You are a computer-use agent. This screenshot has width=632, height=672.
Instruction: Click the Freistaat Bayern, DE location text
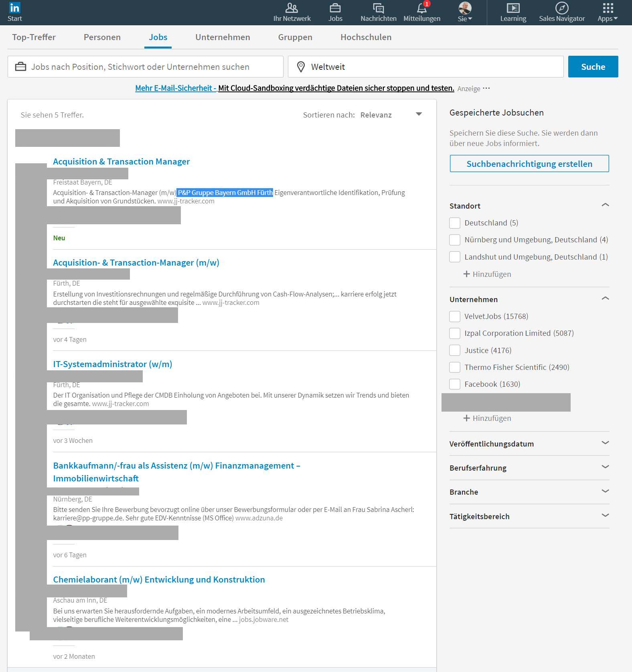(82, 182)
